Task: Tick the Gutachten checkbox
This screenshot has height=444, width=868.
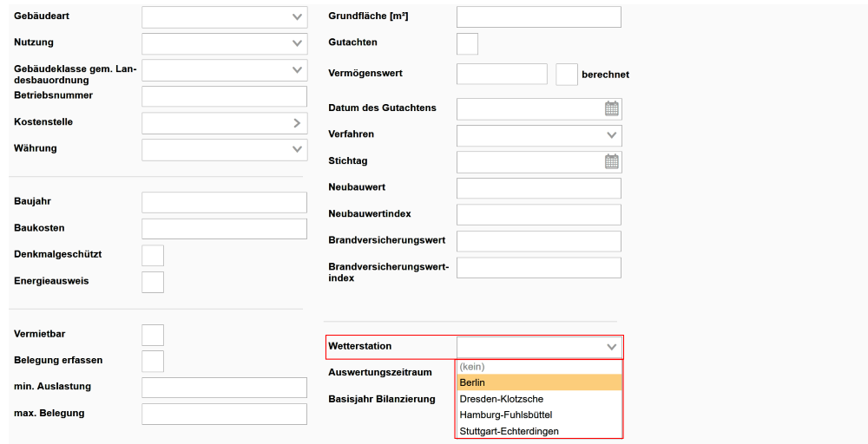Action: [x=467, y=43]
